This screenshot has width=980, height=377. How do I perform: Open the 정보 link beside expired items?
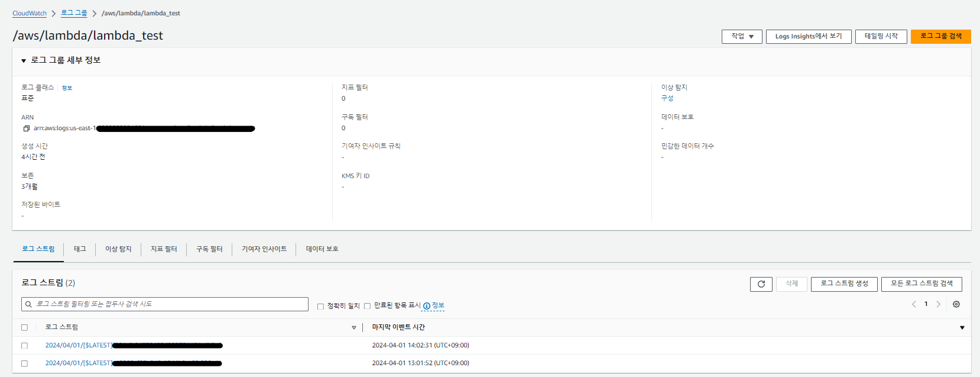438,306
